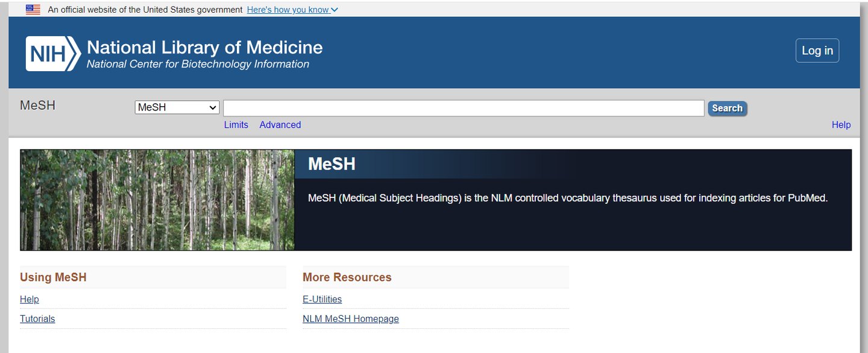The image size is (868, 353).
Task: Open the Tutorials link
Action: 37,319
